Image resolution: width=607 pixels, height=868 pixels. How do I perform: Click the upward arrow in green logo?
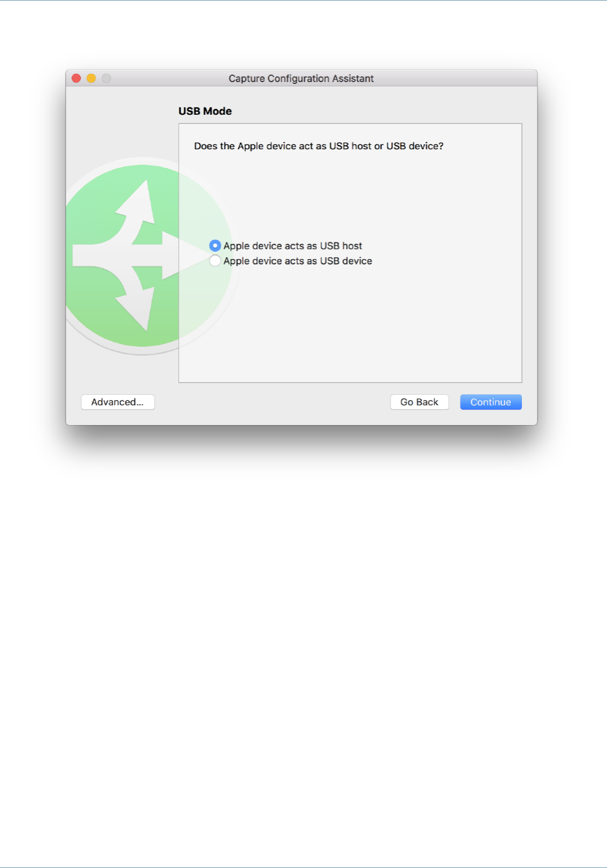[x=137, y=204]
